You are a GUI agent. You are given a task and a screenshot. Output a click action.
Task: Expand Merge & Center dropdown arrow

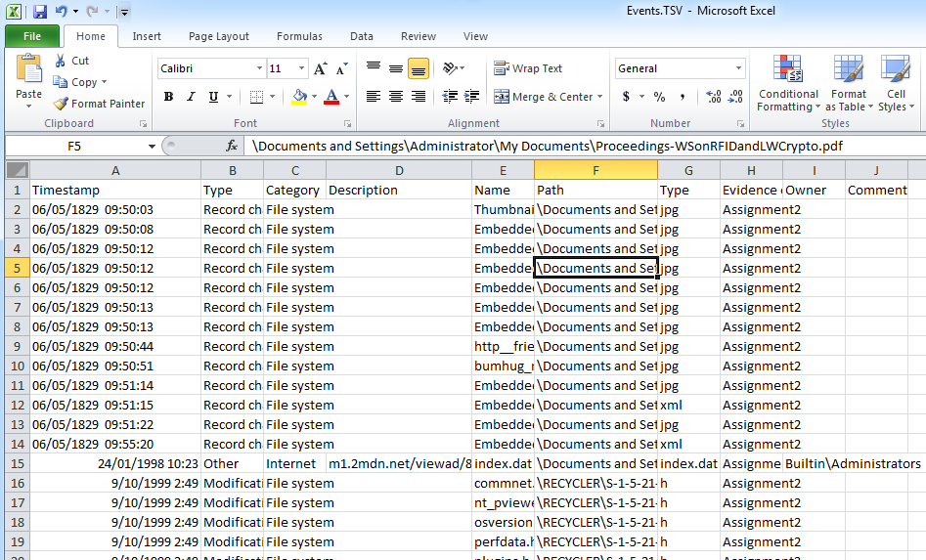(599, 97)
